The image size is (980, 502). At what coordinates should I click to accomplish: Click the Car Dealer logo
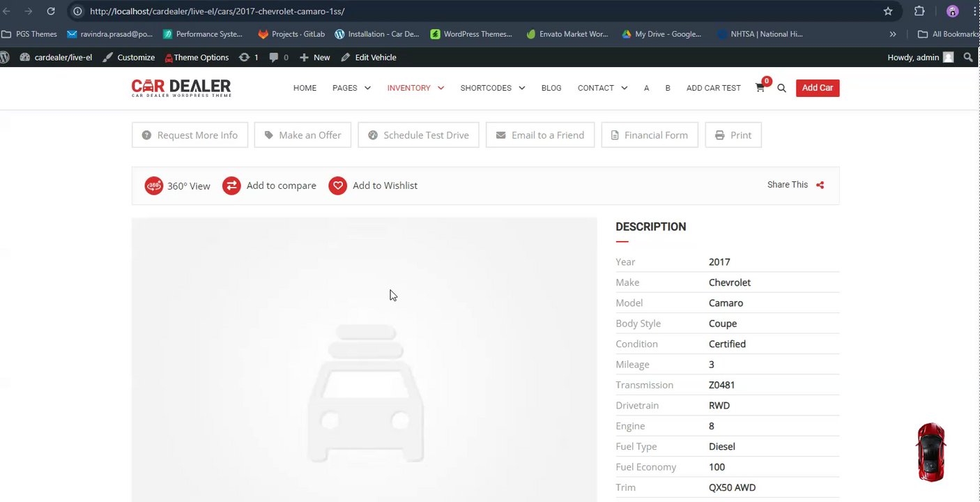click(x=181, y=88)
